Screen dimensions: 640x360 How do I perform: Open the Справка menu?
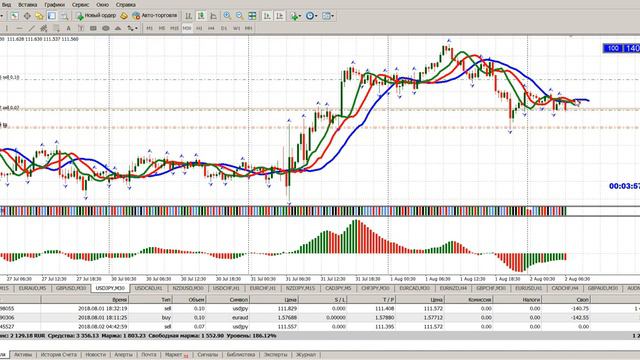[x=126, y=4]
